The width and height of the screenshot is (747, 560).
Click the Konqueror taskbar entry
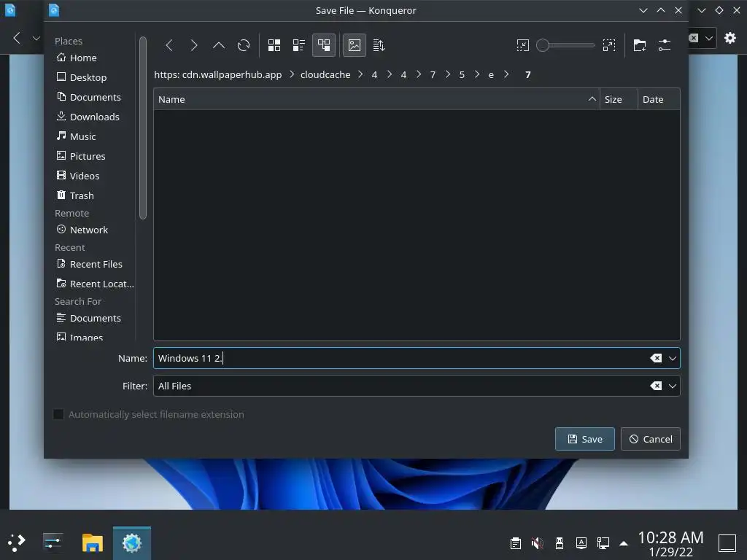(x=132, y=542)
